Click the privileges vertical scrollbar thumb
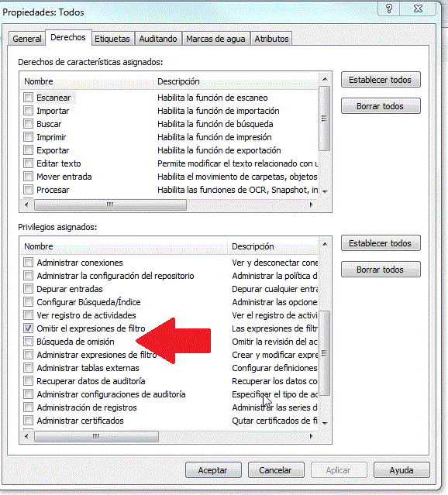Screen dimensions: 448x495 pyautogui.click(x=325, y=353)
